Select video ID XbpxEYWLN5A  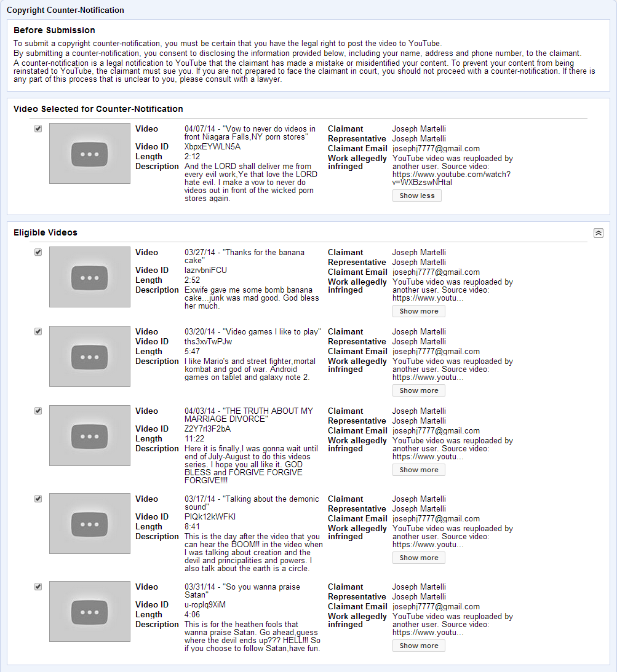click(212, 146)
